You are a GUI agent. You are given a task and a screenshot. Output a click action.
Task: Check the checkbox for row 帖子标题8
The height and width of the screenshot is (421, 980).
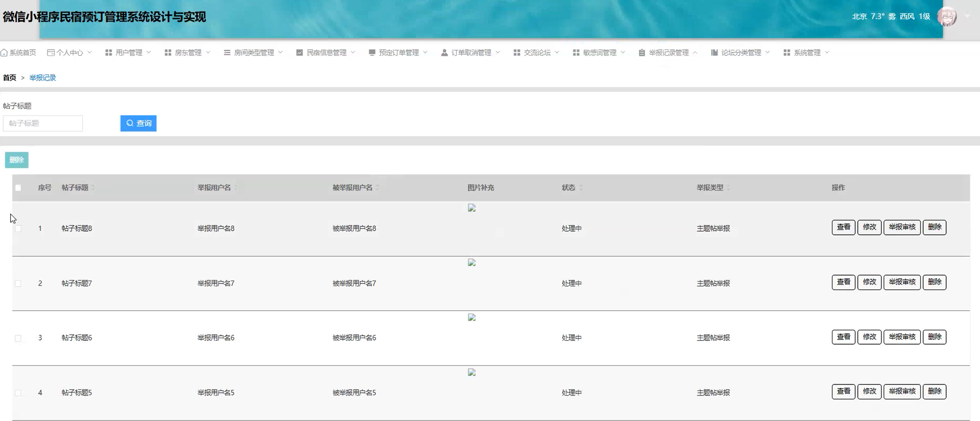18,228
